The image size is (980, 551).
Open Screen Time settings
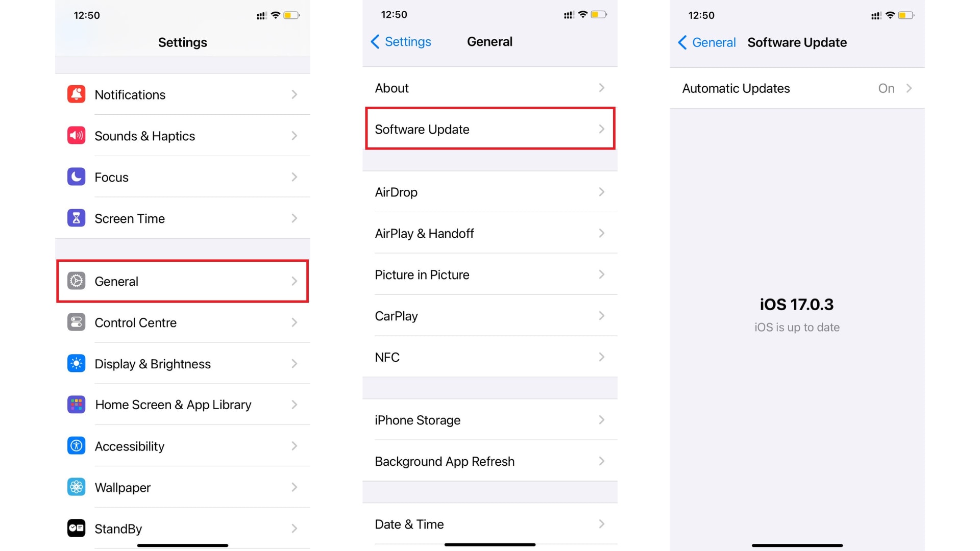pyautogui.click(x=183, y=218)
